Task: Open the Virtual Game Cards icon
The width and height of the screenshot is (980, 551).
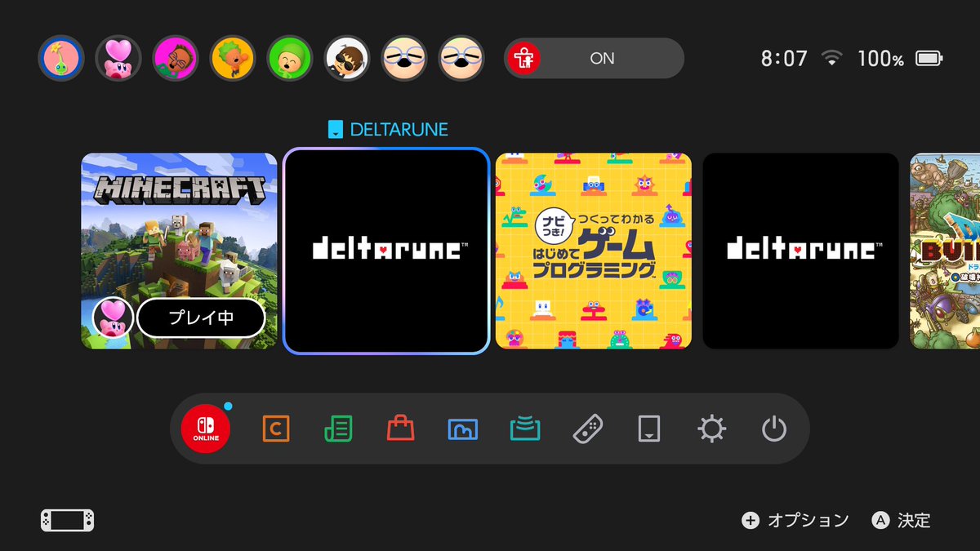Action: pyautogui.click(x=649, y=429)
